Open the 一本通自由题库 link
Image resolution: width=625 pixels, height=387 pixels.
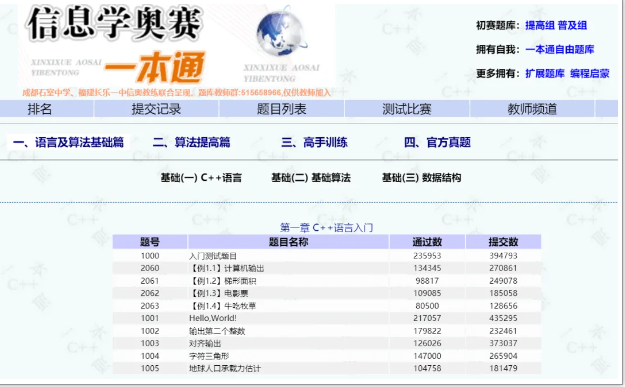560,49
